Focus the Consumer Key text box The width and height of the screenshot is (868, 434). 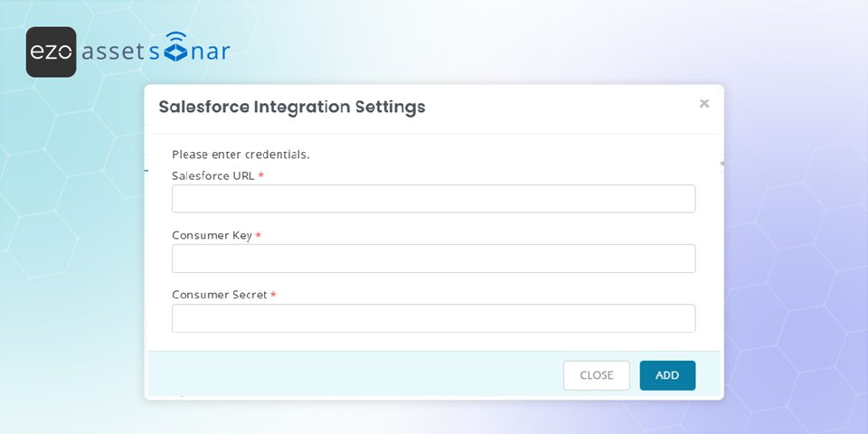[433, 259]
